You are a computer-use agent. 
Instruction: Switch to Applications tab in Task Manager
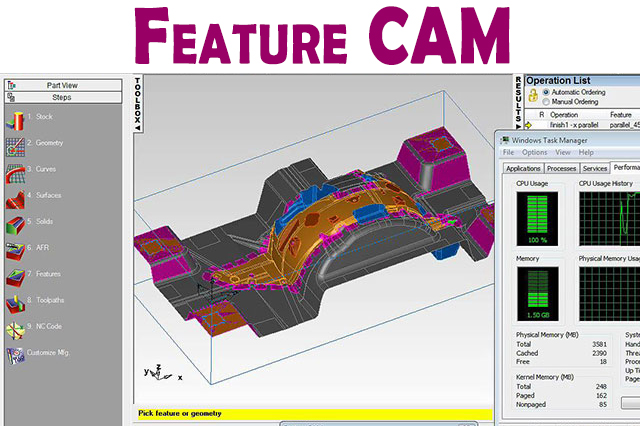point(523,169)
